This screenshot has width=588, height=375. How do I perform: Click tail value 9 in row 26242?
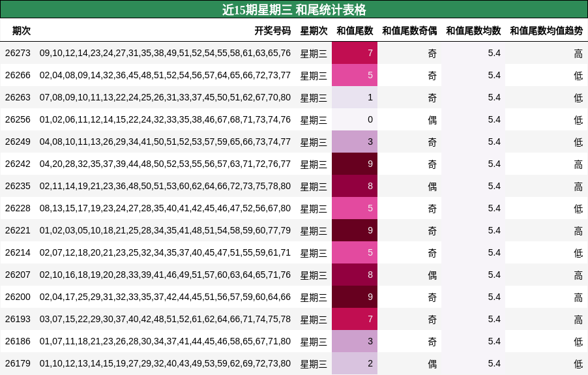[x=355, y=164]
